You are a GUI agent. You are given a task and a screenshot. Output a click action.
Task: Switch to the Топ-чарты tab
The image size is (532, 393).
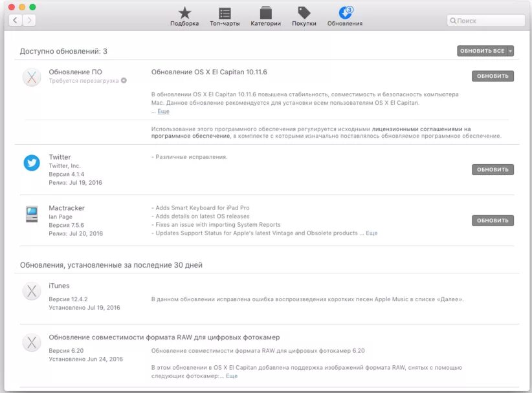point(225,17)
